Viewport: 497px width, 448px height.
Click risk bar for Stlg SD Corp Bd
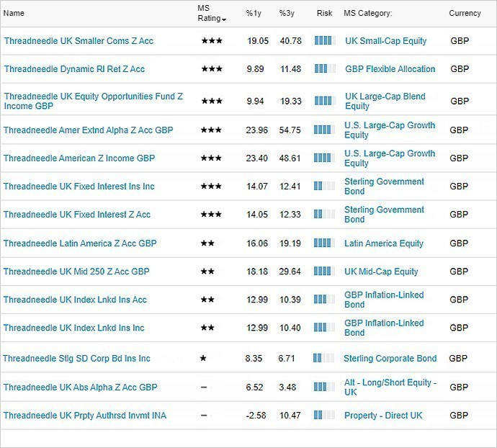click(323, 358)
